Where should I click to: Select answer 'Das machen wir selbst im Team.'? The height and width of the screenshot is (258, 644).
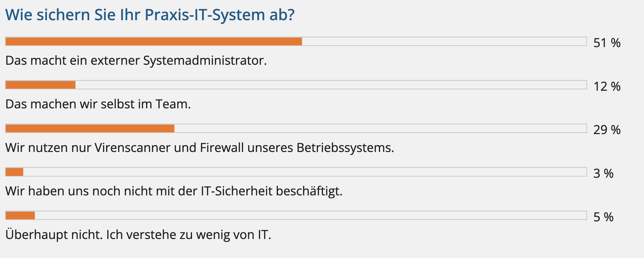98,104
